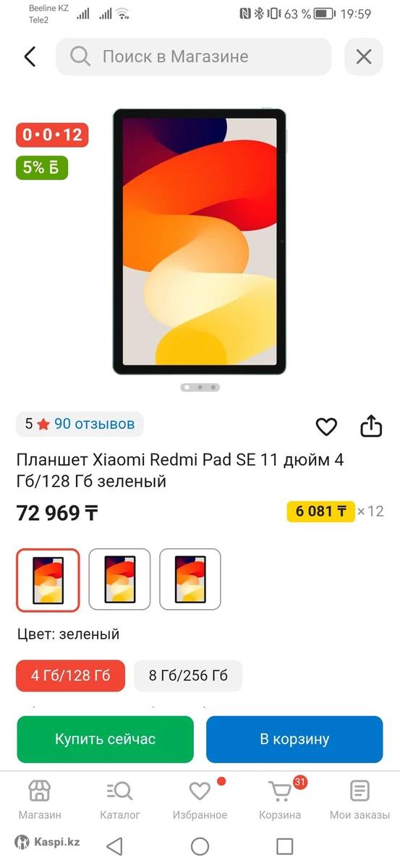Image resolution: width=400 pixels, height=868 pixels.
Task: Open the Корзина cart with 31 items
Action: tap(280, 799)
